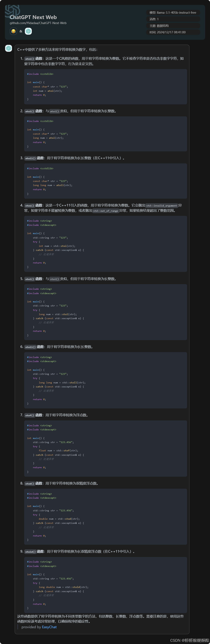Click the ChatGPT logo beside the ampersand
210x644 pixels.
coord(28,31)
